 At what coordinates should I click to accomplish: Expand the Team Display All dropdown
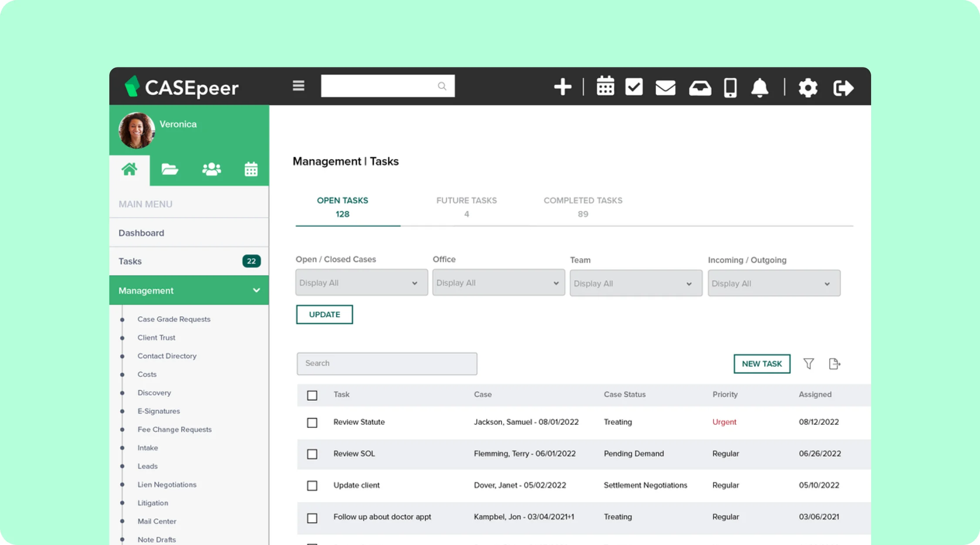(635, 283)
